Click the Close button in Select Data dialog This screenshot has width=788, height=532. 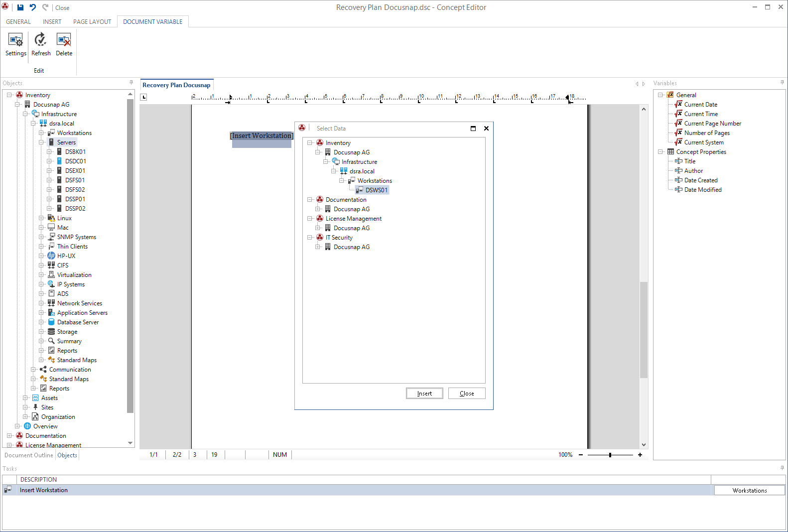pyautogui.click(x=467, y=394)
